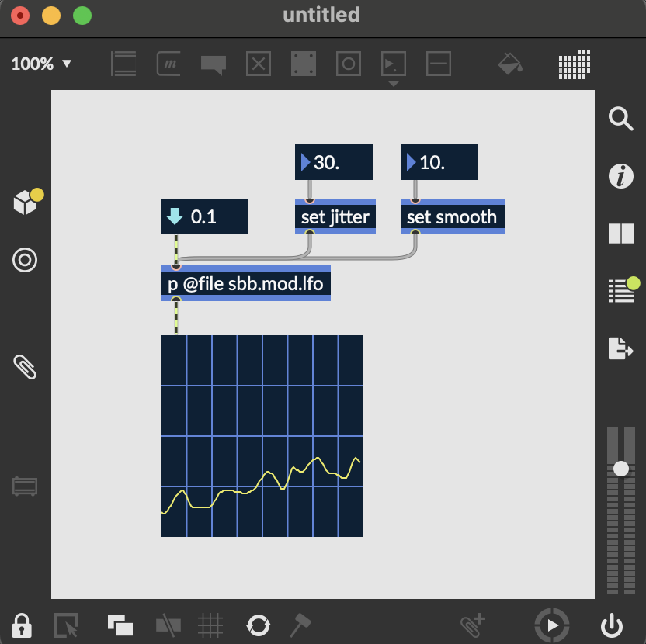Turn audio on with power button

tap(612, 624)
